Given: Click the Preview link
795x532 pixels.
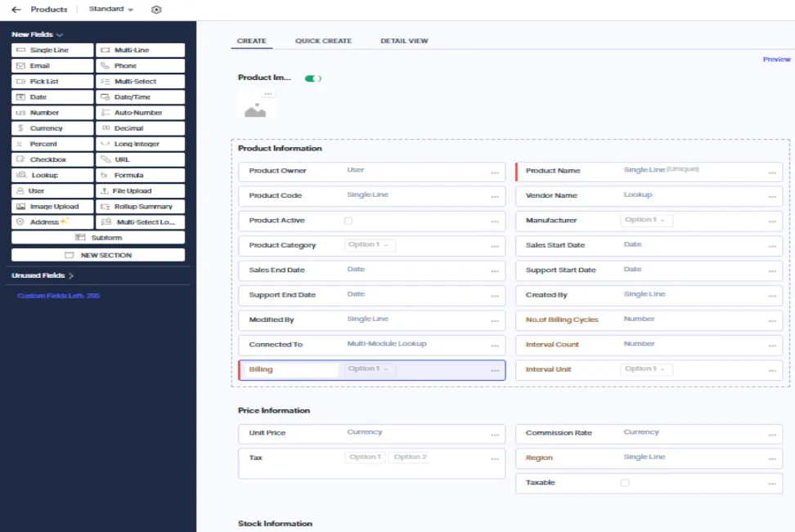Looking at the screenshot, I should [776, 60].
